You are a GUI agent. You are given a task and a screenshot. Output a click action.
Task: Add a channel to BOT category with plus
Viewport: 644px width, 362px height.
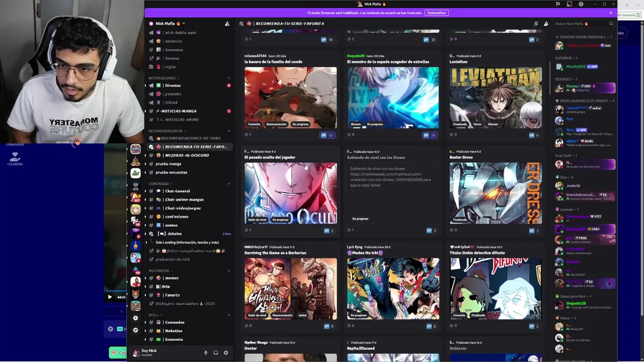(x=229, y=315)
